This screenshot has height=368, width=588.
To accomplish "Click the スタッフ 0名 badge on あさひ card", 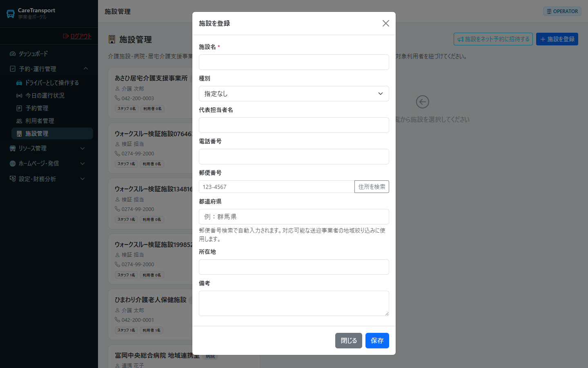I will 127,109.
